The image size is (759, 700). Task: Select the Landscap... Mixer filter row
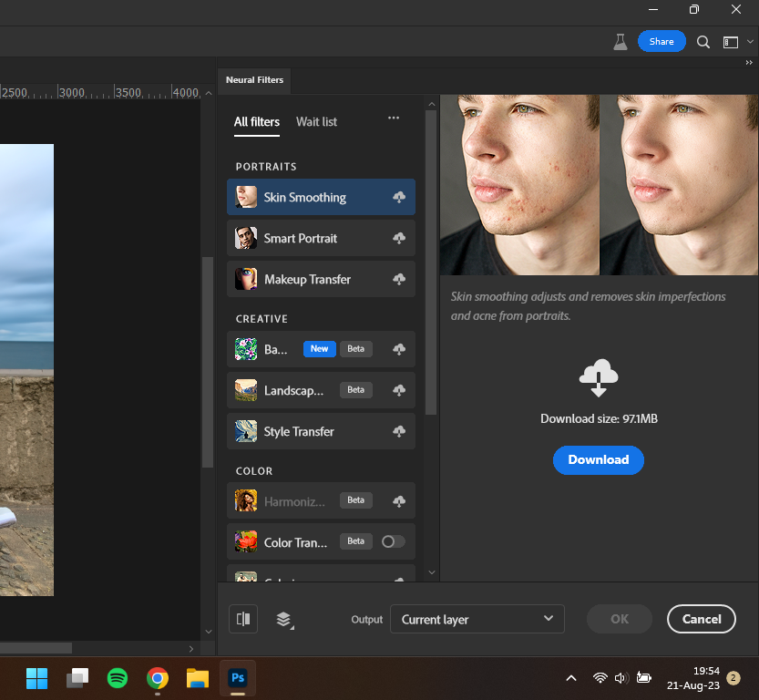tap(321, 390)
